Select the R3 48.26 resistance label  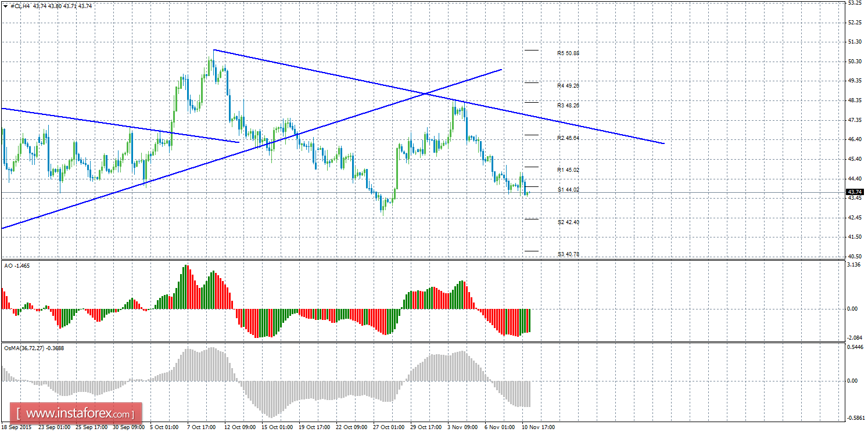click(x=568, y=106)
